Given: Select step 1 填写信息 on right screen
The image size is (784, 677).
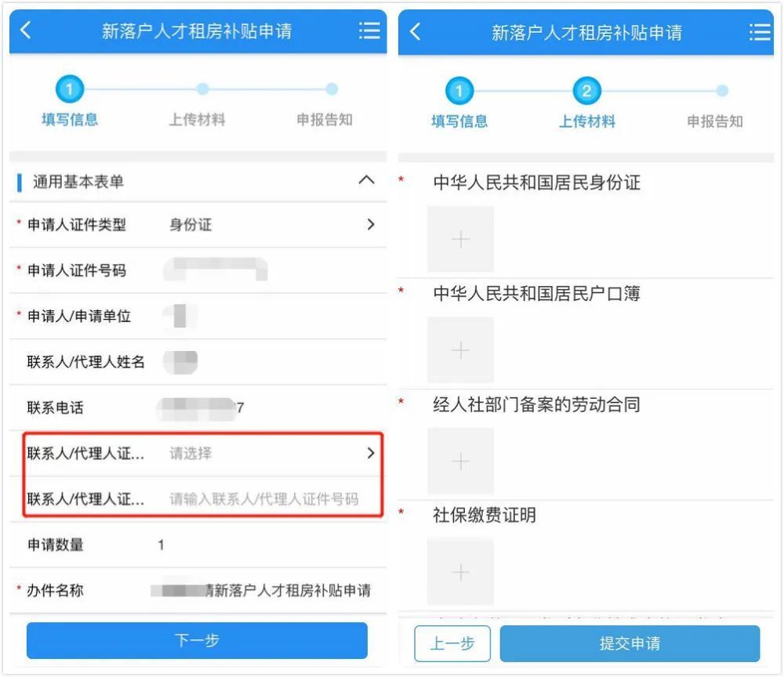Looking at the screenshot, I should 459,103.
